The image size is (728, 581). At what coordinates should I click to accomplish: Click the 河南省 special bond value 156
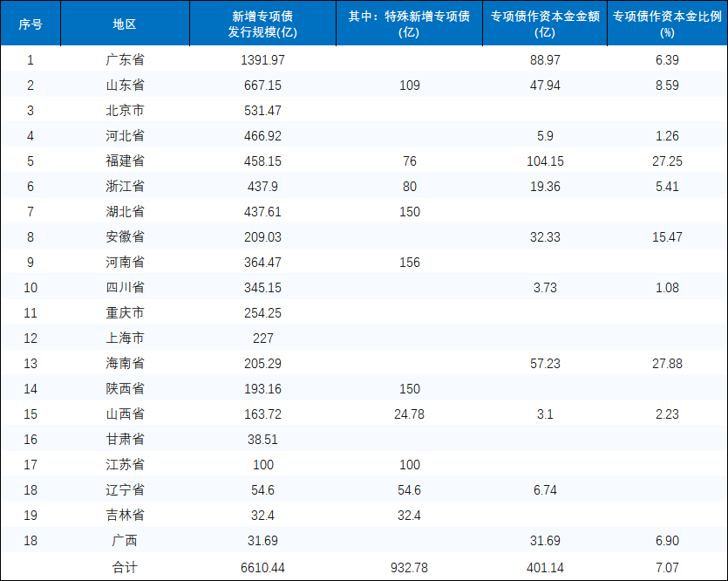(x=409, y=263)
